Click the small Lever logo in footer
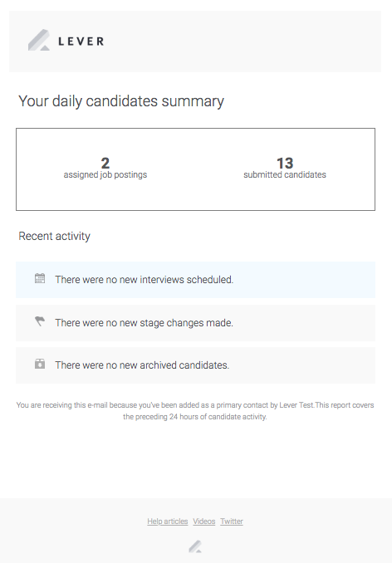 pyautogui.click(x=195, y=546)
